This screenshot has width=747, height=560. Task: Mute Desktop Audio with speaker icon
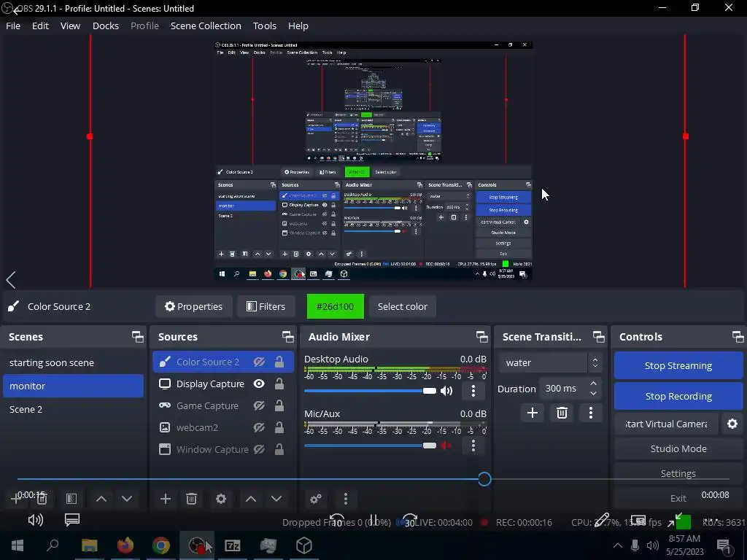446,391
